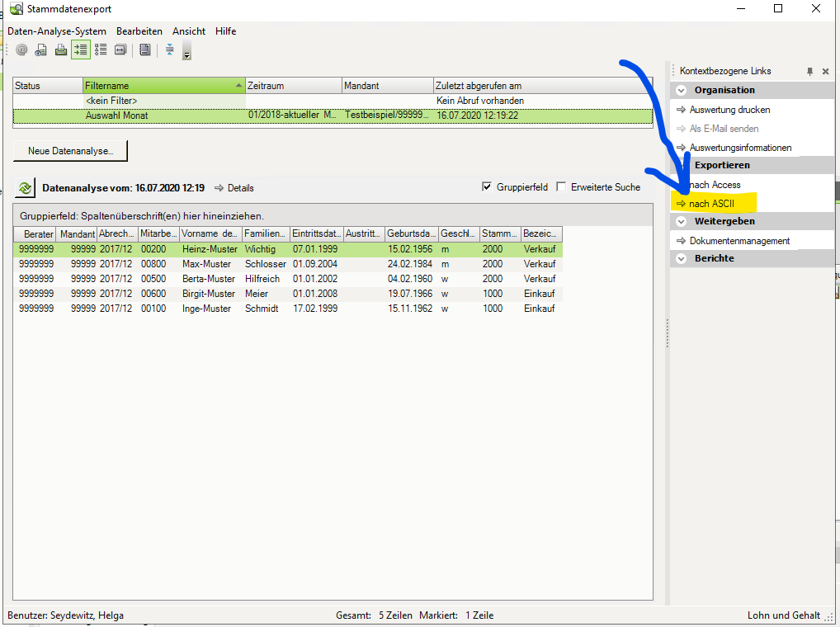The image size is (840, 627).
Task: Collapse the Organisation section
Action: coord(682,91)
